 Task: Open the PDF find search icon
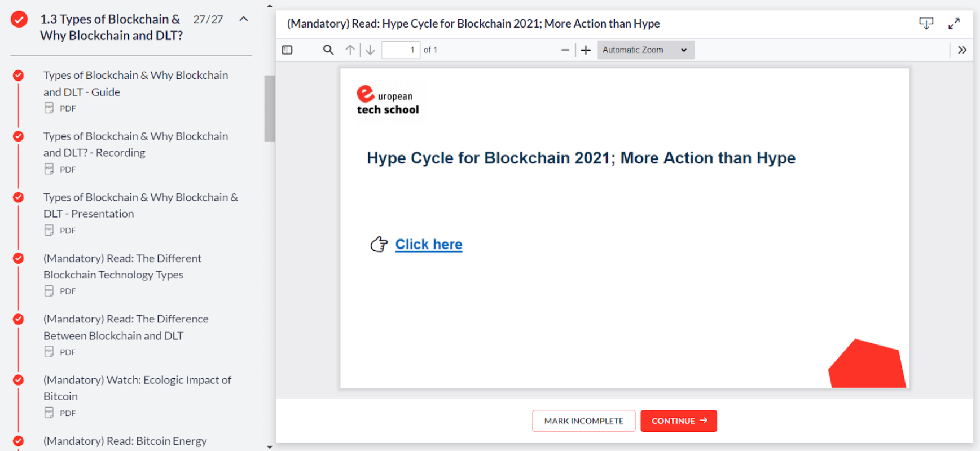click(328, 50)
